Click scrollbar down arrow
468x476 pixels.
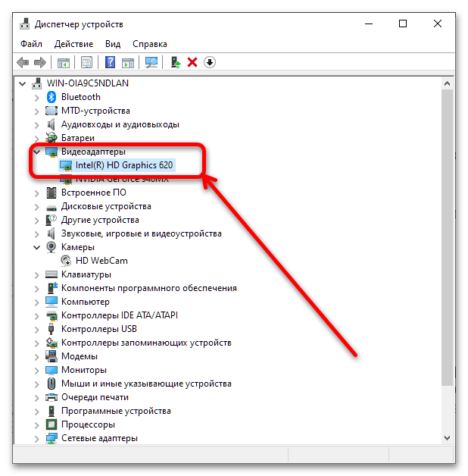pyautogui.click(x=447, y=438)
